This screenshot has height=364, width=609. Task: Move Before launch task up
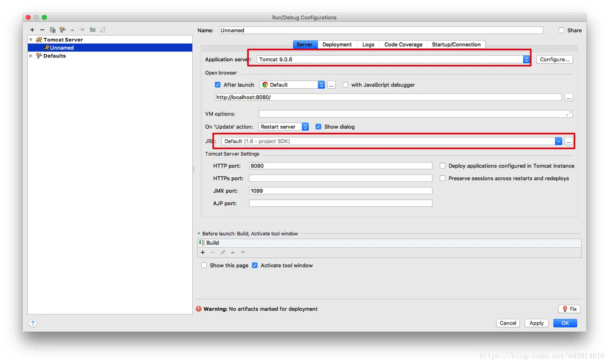(233, 252)
